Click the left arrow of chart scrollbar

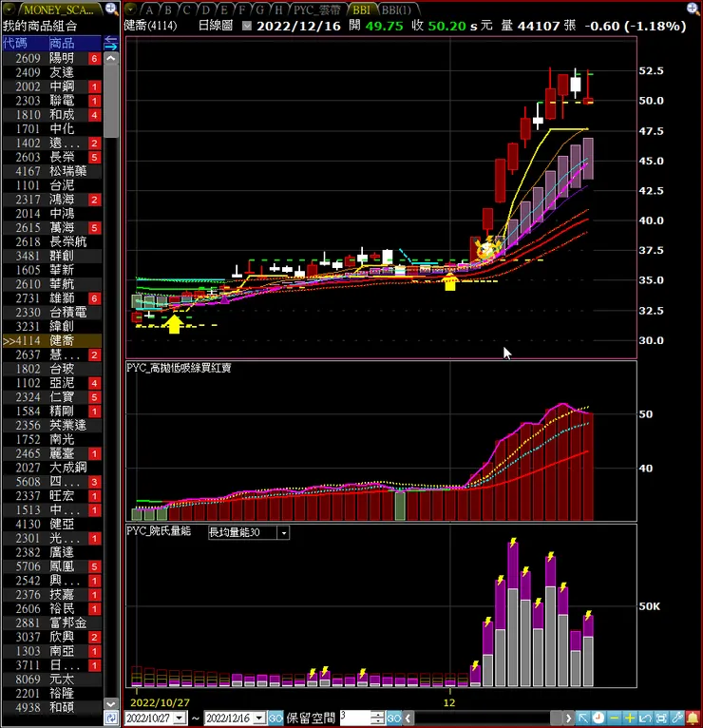pos(408,718)
